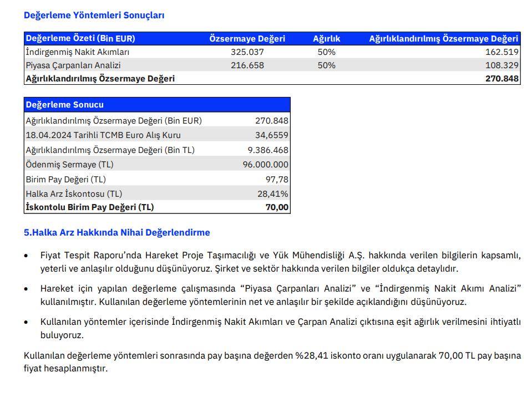Click the value 216.658
Image resolution: width=532 pixels, height=398 pixels.
247,65
